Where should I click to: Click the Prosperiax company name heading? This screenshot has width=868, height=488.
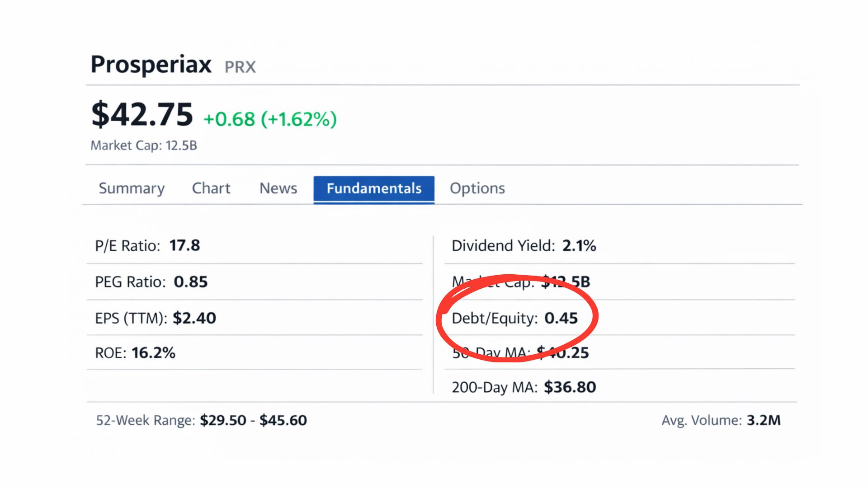coord(151,65)
